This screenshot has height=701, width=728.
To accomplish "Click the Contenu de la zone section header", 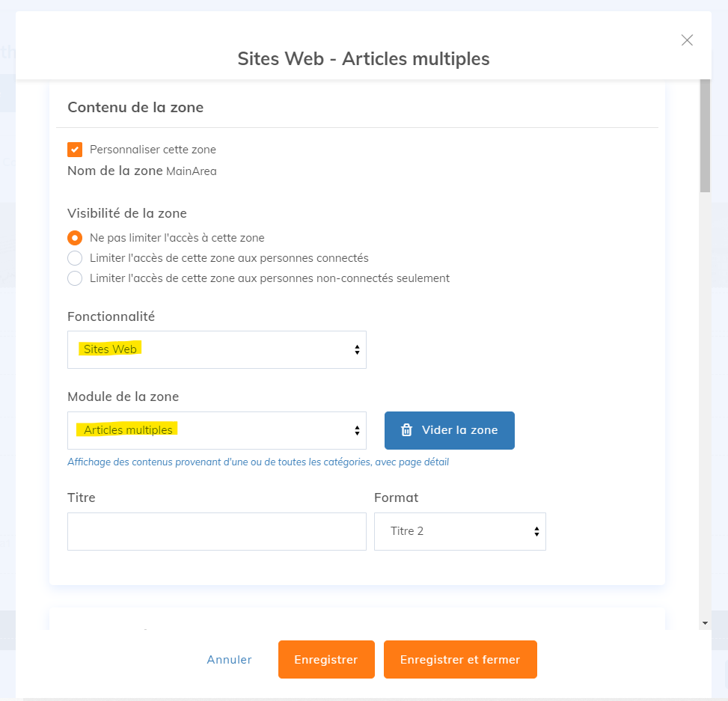I will (x=135, y=107).
